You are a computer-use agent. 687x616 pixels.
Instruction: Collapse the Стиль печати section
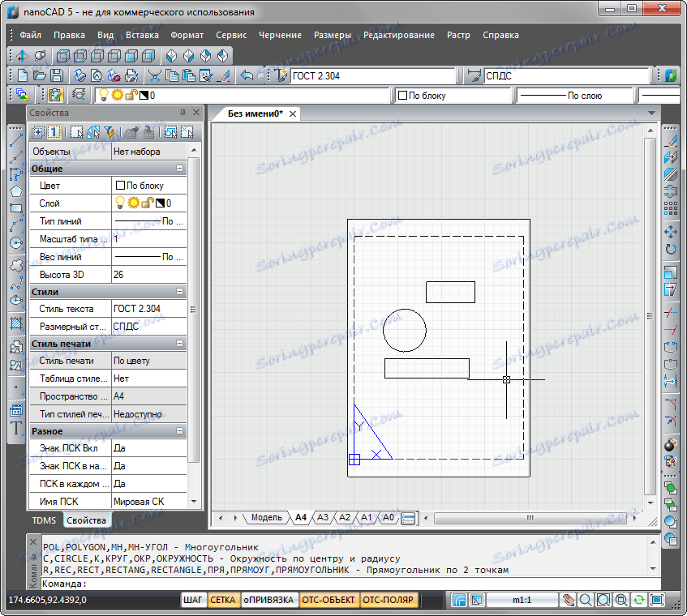pos(179,344)
